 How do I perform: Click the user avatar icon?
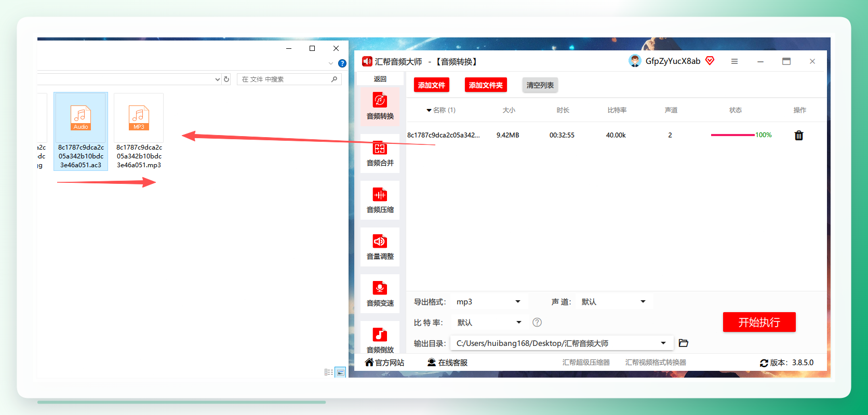pos(635,61)
